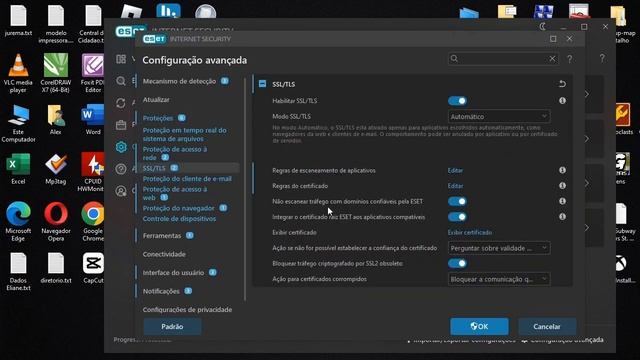Launch Excel from the desktop
This screenshot has width=640, height=360.
click(18, 169)
